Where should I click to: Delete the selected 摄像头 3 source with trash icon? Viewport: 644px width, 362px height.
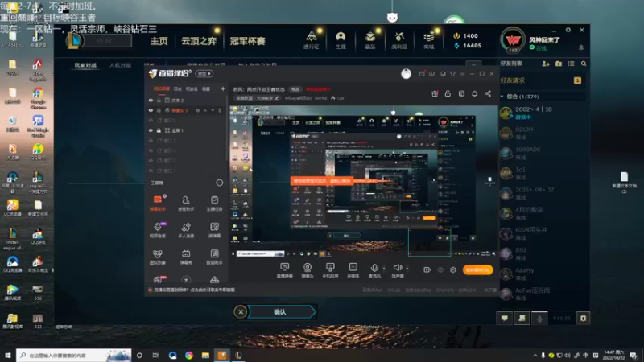(x=220, y=110)
